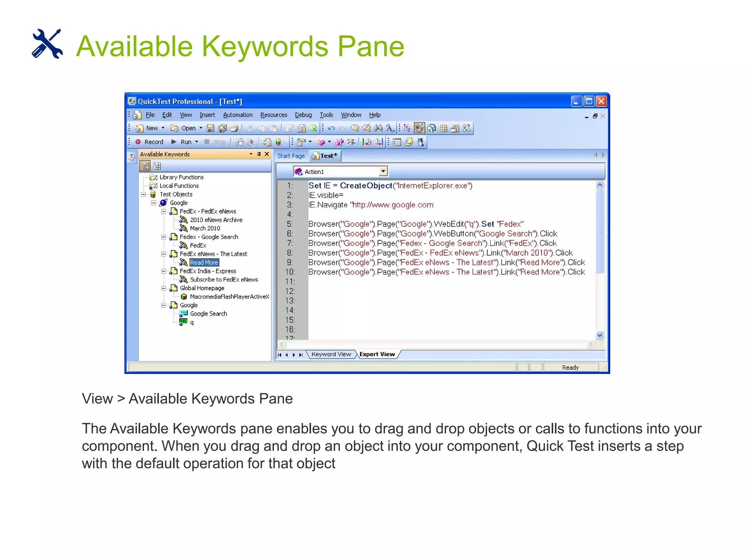Open the Open button dropdown arrow
Screen dimensions: 747x560
(201, 128)
